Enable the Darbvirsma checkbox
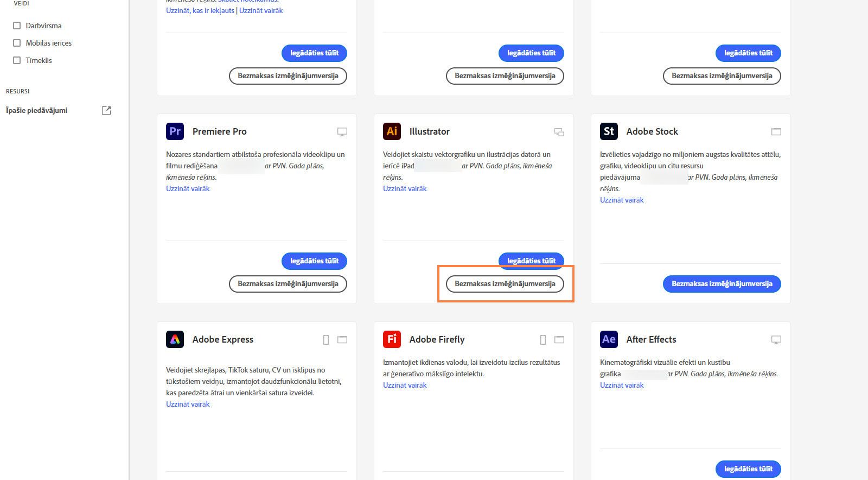Screen dimensions: 868x480 (x=17, y=26)
